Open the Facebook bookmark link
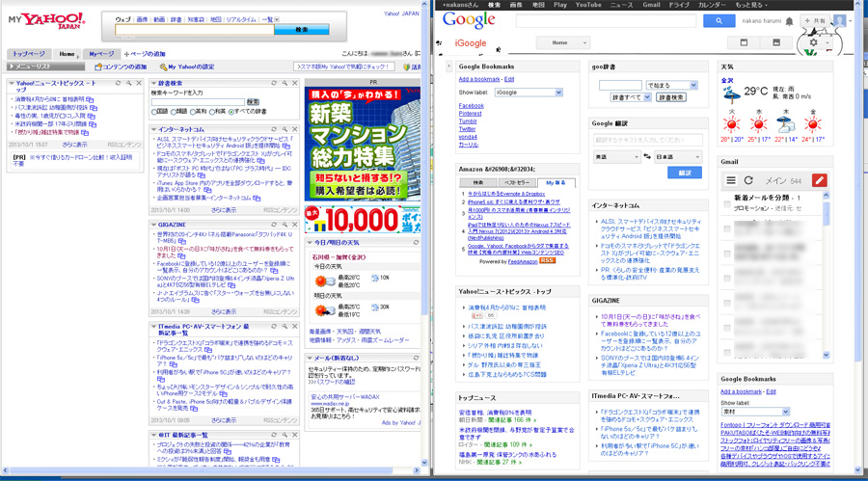 [471, 106]
